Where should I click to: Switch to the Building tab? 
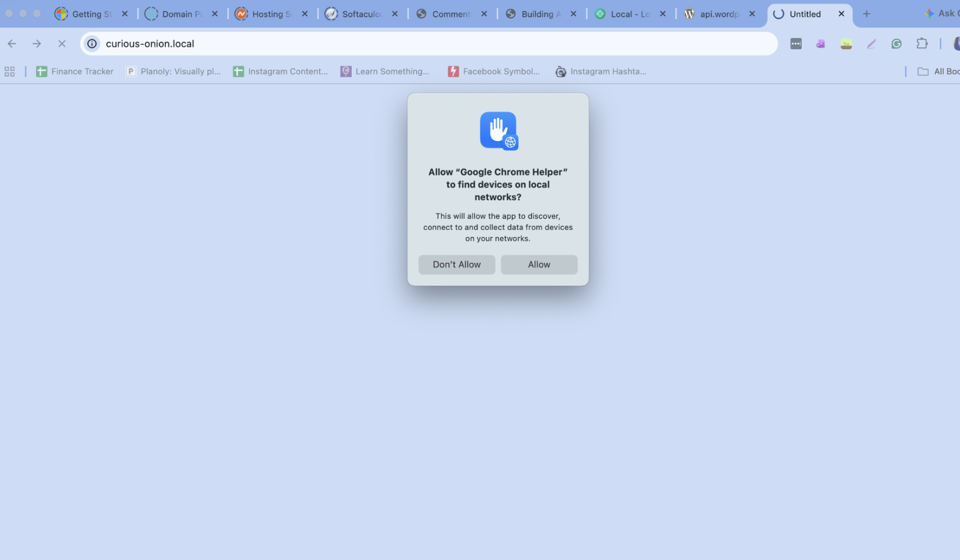[540, 14]
